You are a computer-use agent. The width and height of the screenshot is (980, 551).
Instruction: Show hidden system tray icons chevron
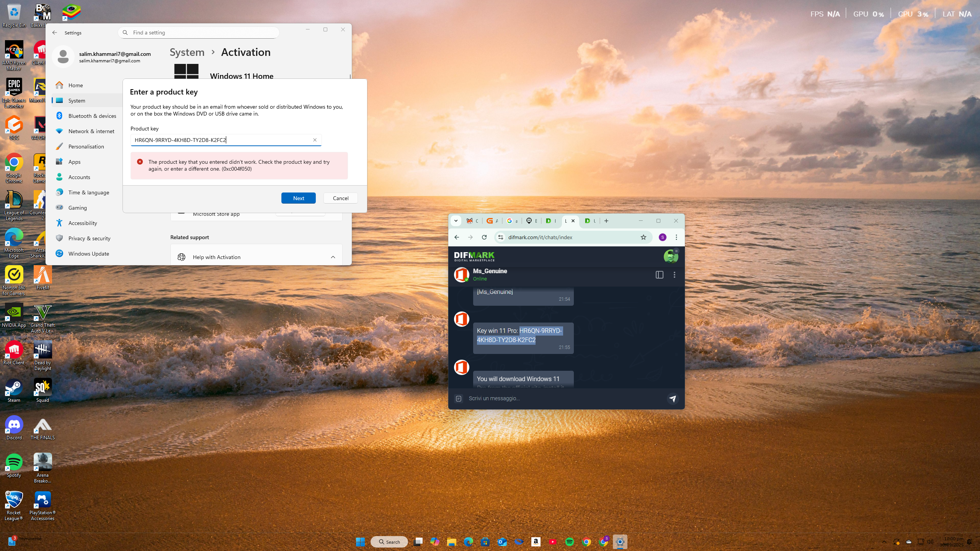(x=884, y=541)
